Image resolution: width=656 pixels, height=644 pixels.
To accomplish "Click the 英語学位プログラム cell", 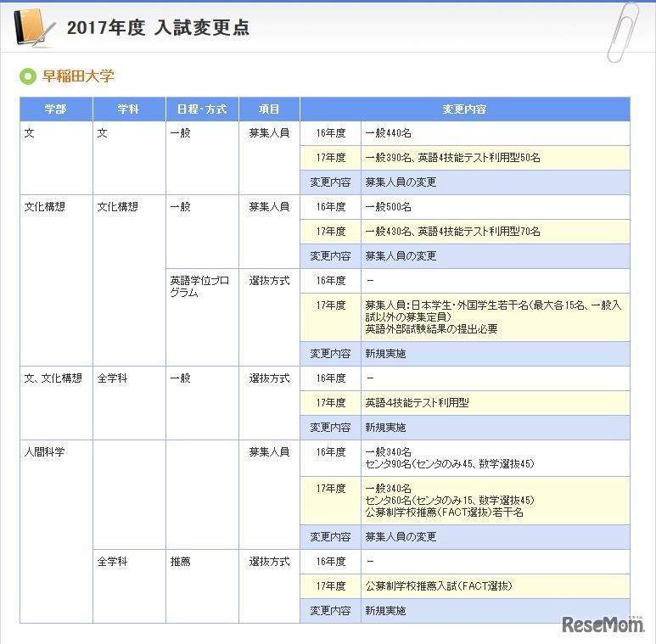I will click(202, 317).
